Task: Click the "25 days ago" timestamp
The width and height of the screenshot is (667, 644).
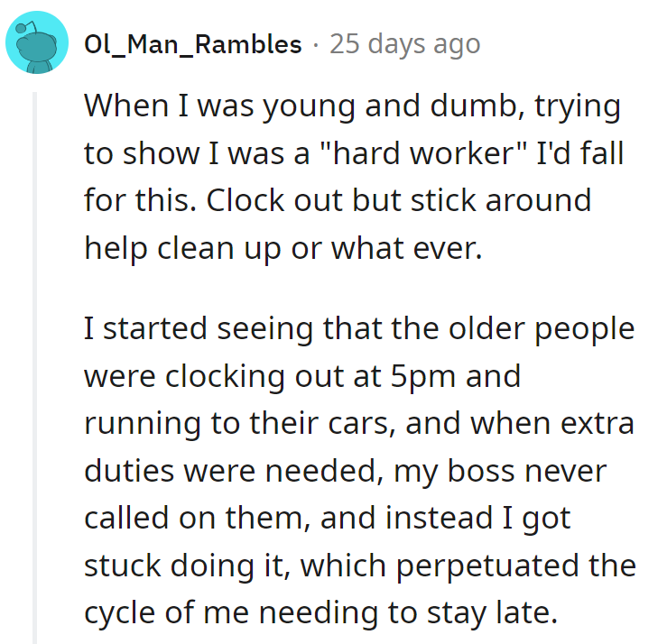Action: tap(404, 44)
